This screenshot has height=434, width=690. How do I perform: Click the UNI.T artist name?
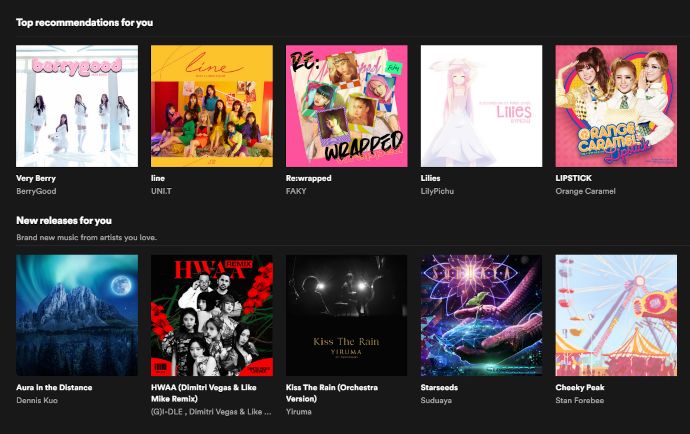tap(161, 191)
